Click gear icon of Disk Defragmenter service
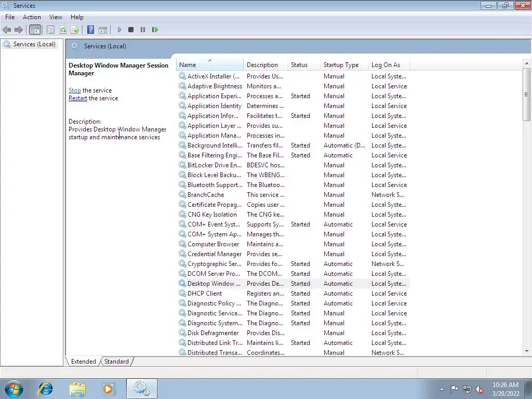The width and height of the screenshot is (532, 399). pyautogui.click(x=182, y=333)
